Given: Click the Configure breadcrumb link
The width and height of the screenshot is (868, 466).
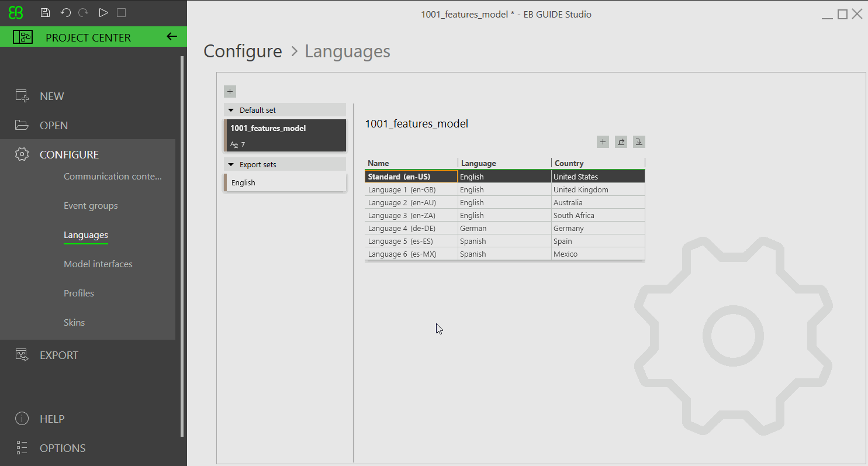Looking at the screenshot, I should 243,51.
